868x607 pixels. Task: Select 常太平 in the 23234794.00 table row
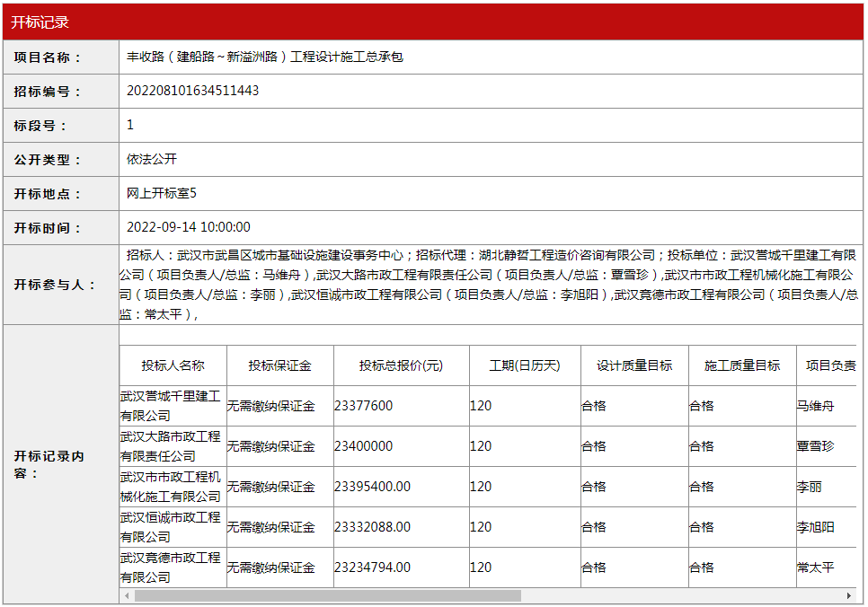coord(815,567)
